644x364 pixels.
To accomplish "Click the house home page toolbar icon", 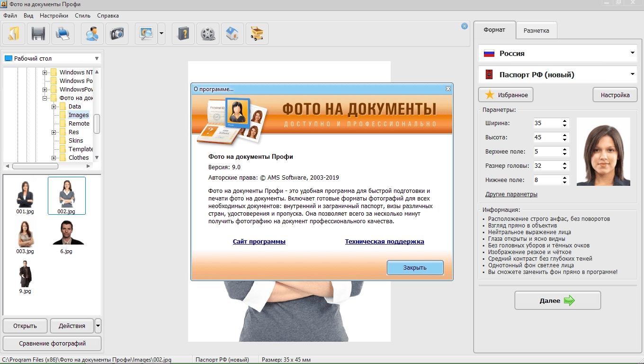I will (233, 34).
